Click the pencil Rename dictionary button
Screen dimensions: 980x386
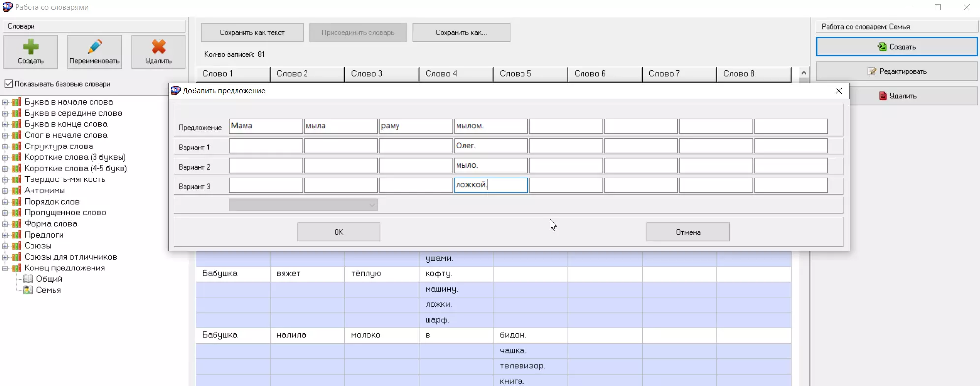[94, 52]
